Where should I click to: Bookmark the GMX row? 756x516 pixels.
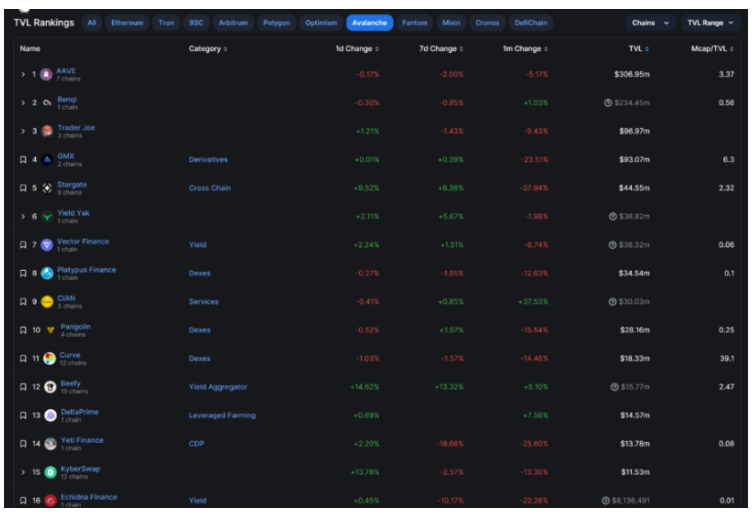[23, 160]
